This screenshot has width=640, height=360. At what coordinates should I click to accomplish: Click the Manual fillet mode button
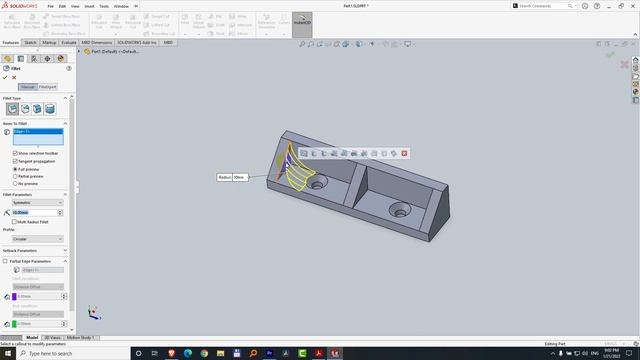27,87
